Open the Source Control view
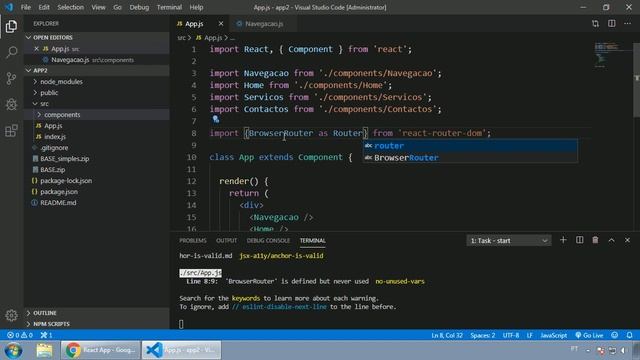This screenshot has width=640, height=360. (x=11, y=78)
